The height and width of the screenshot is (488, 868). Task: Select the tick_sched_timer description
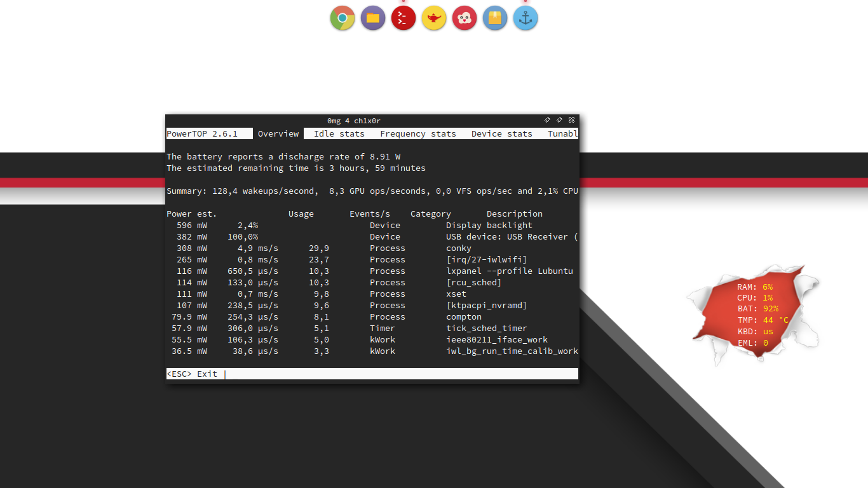point(487,328)
